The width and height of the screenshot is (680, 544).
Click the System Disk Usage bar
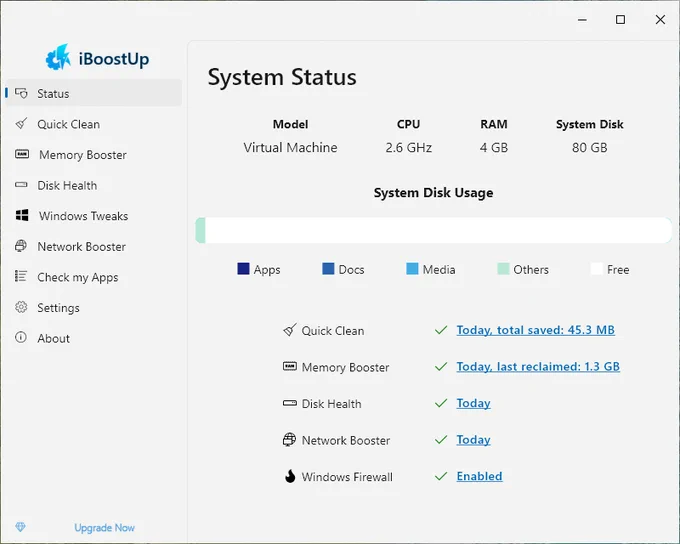click(434, 230)
